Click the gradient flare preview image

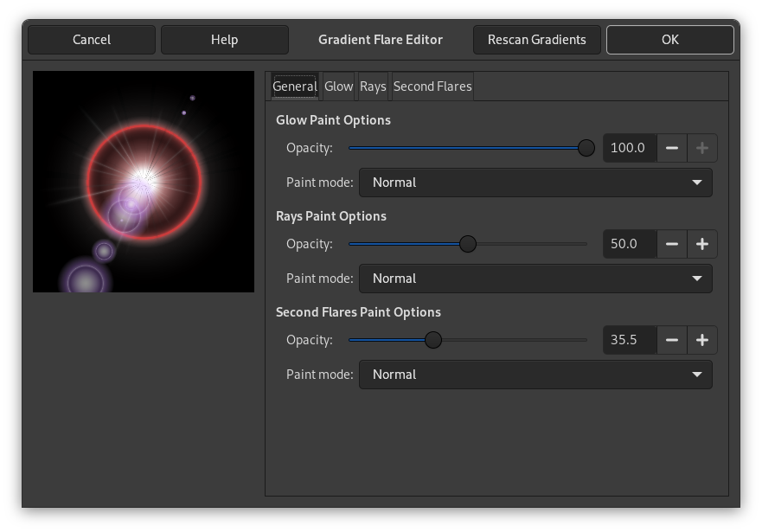(x=143, y=181)
